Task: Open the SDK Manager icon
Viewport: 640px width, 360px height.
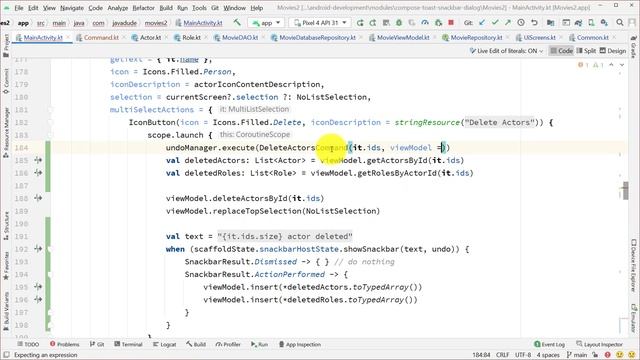Action: (604, 23)
